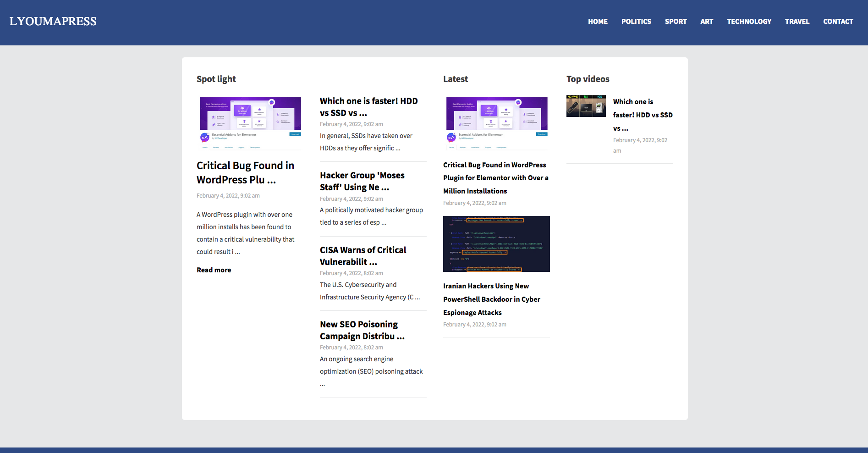Navigate to the ART section
This screenshot has height=453, width=868.
click(707, 22)
